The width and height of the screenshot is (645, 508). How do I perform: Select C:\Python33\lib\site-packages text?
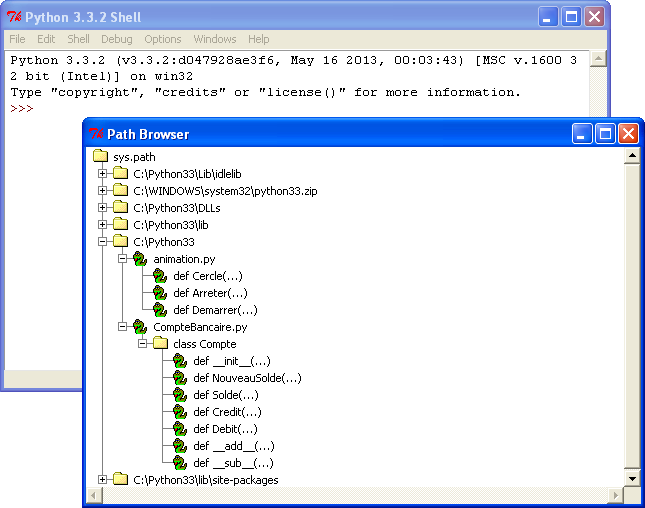[x=206, y=480]
